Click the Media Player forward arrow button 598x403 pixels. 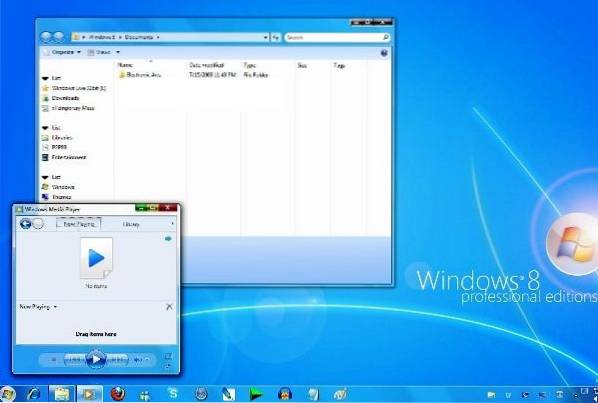click(38, 224)
